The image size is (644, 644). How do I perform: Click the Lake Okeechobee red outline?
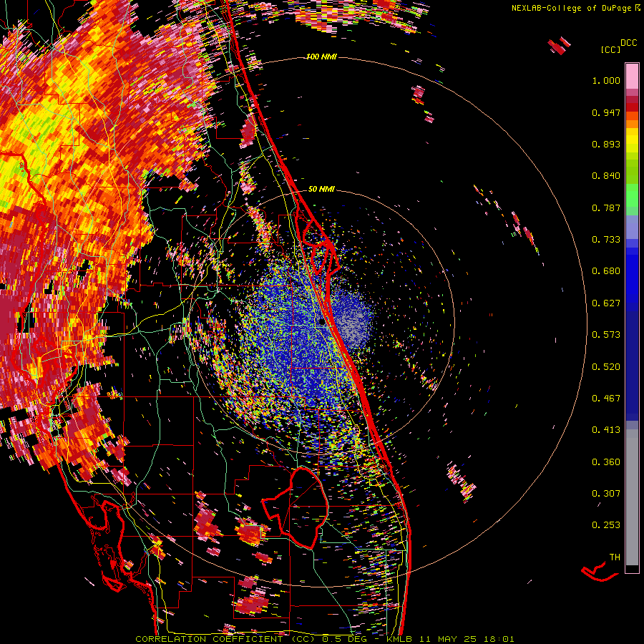point(295,507)
